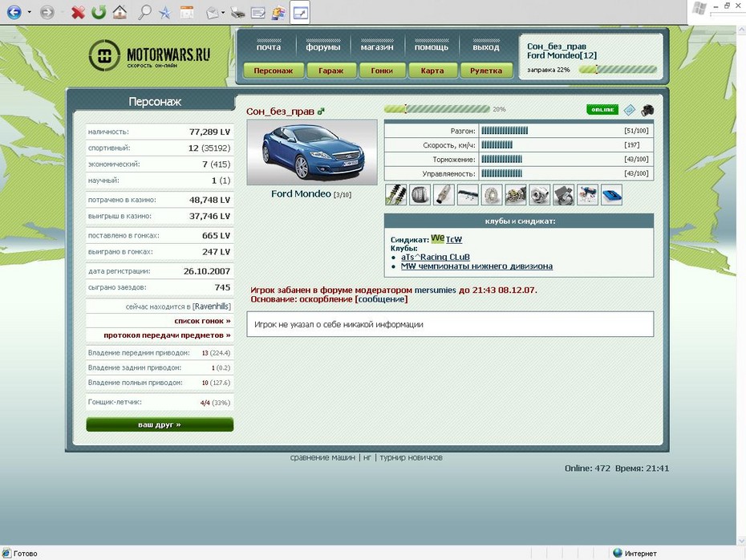The image size is (746, 560).
Task: Click the green gender symbol beside player name
Action: [x=321, y=111]
